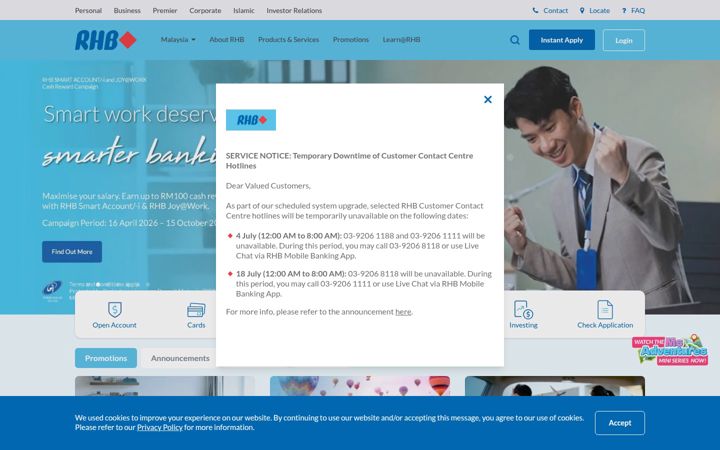Open Products & Services menu
Viewport: 720px width, 450px height.
pyautogui.click(x=288, y=40)
